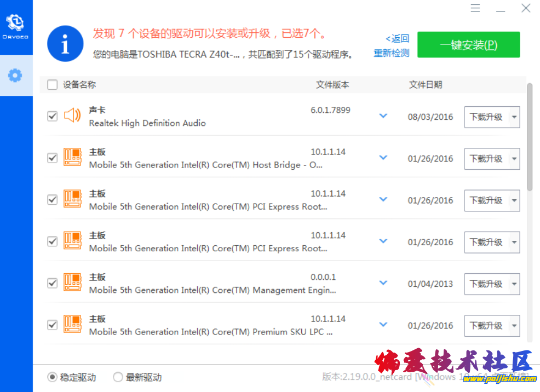Click motherboard icon for Host Bridge driver
This screenshot has width=540, height=392.
[x=72, y=158]
